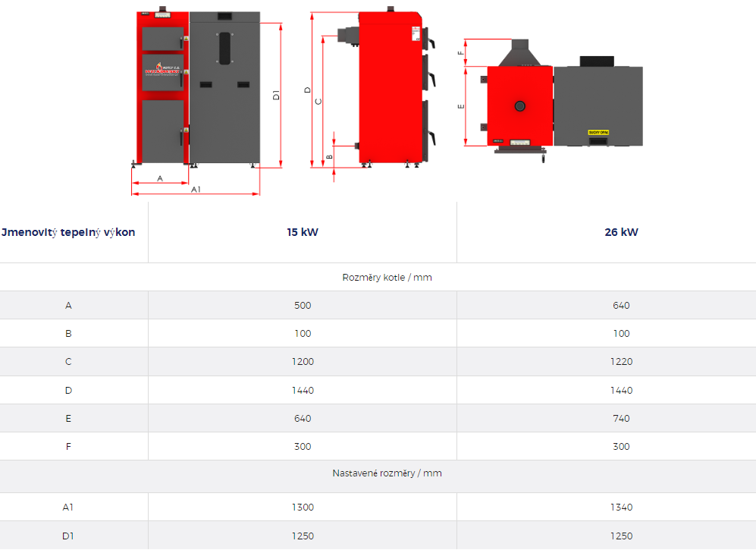The image size is (756, 550).
Task: Click the A1 dimension label under front view
Action: tap(196, 189)
